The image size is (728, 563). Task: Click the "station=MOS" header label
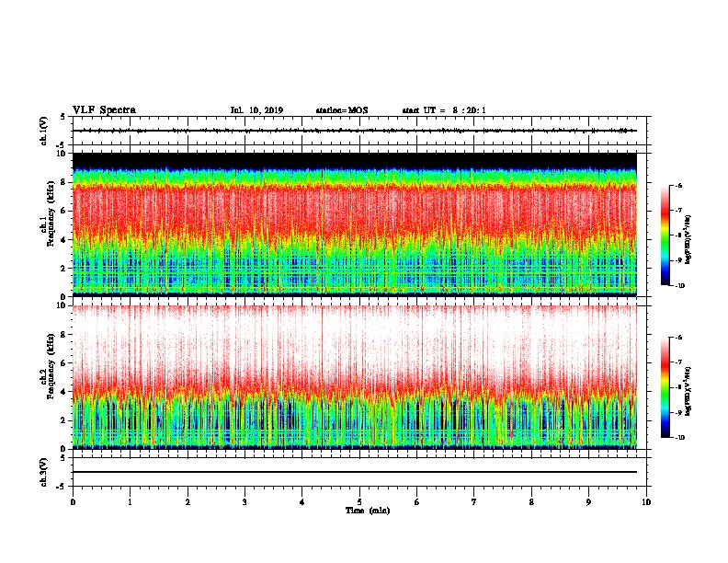point(342,110)
